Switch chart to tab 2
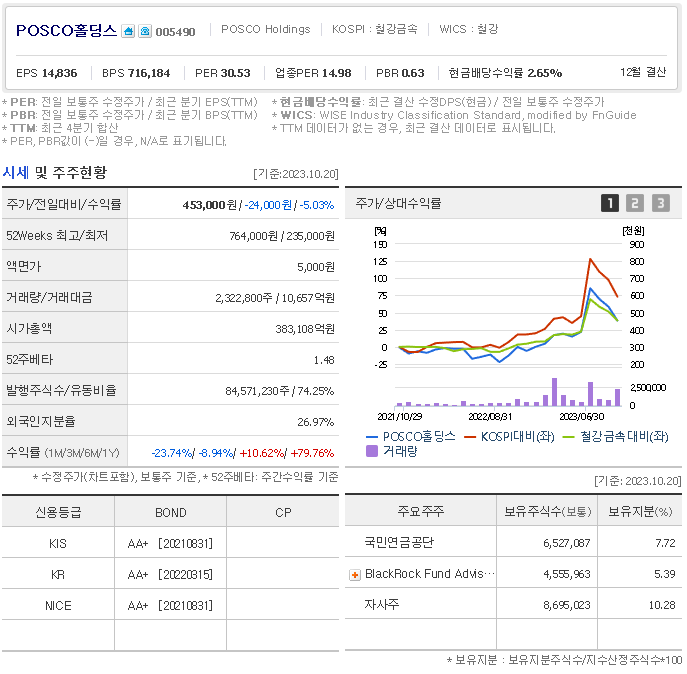The image size is (687, 674). coord(635,203)
